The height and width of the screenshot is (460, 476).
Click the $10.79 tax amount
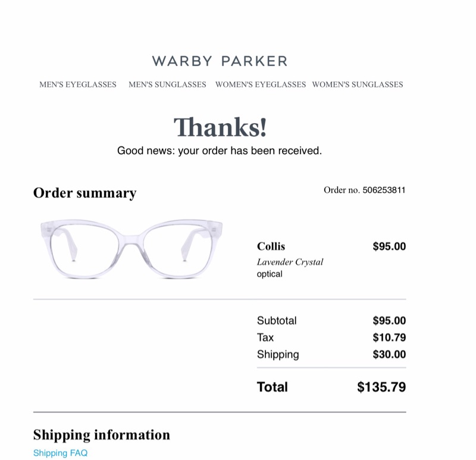pos(389,338)
